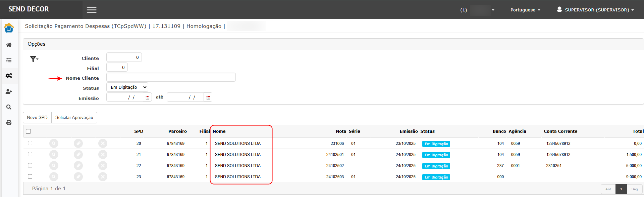Open the search icon in the sidebar
This screenshot has width=644, height=197.
(9, 107)
